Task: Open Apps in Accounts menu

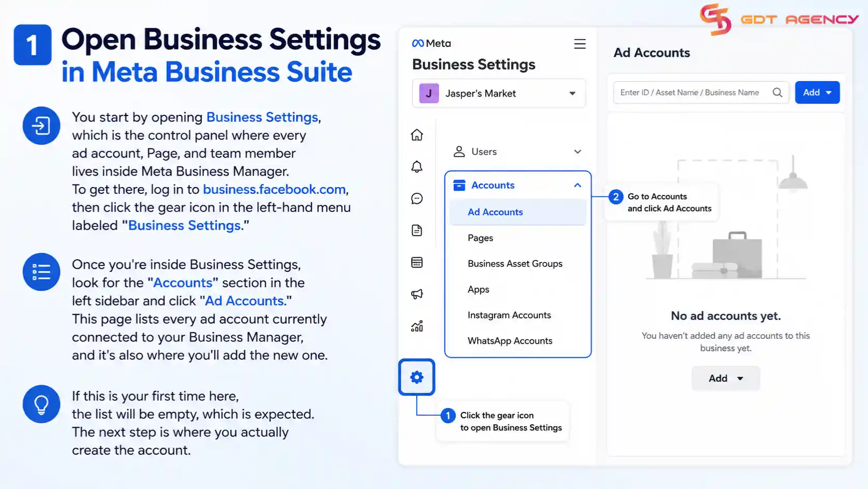Action: [x=478, y=289]
